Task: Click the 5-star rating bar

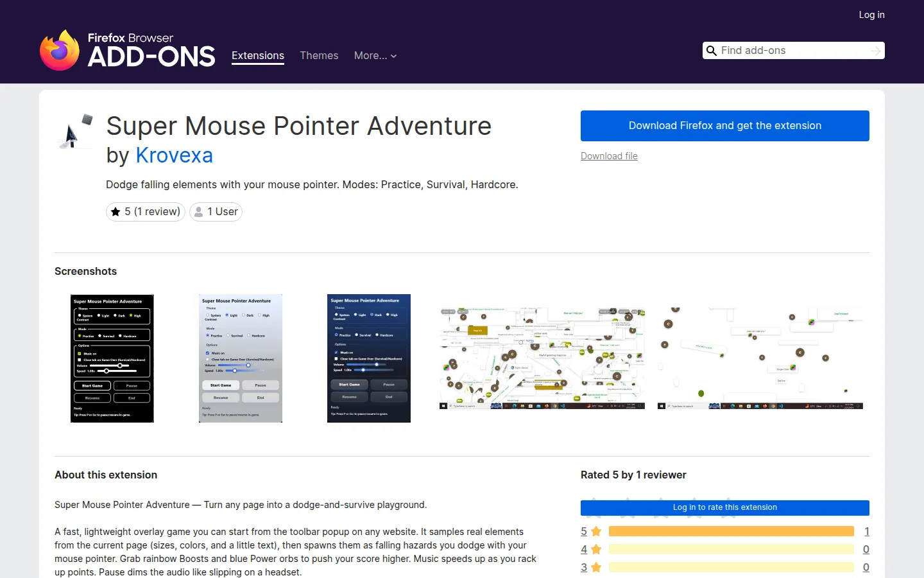Action: (732, 531)
